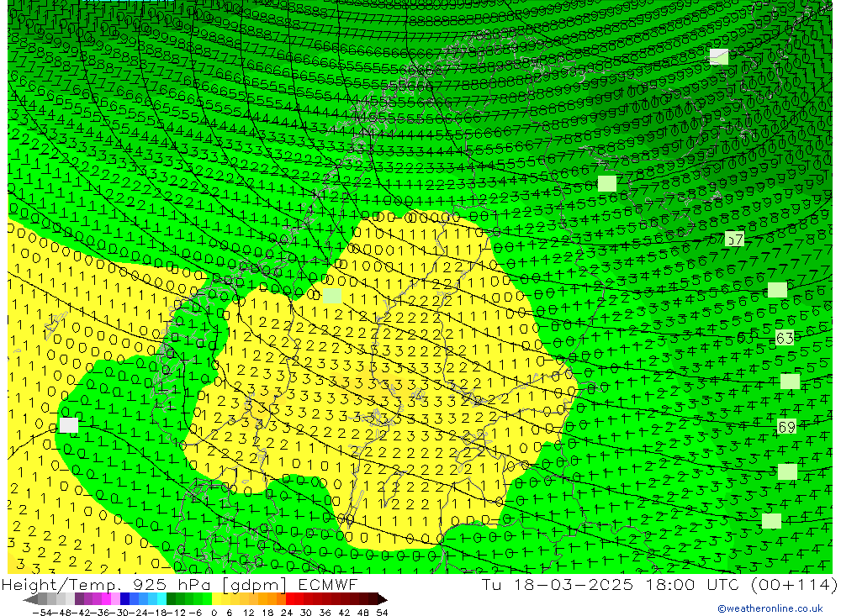This screenshot has height=616, width=841.
Task: Click the dark green legend swatch above -12
Action: (x=171, y=599)
